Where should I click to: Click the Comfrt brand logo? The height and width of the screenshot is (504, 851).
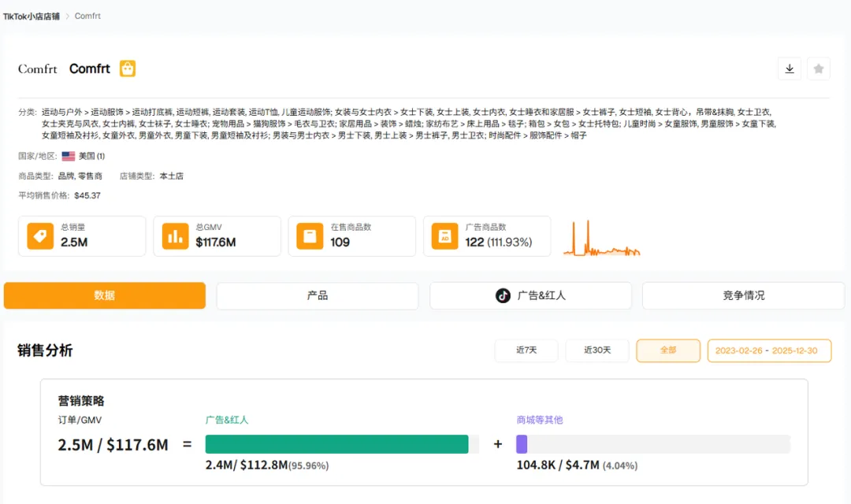pos(38,69)
